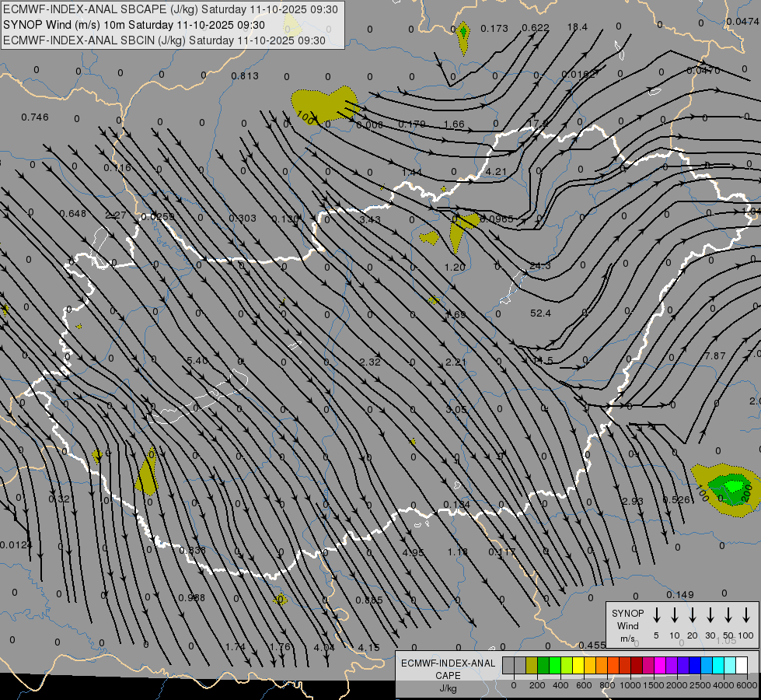Click the map value 2.32

(x=370, y=362)
